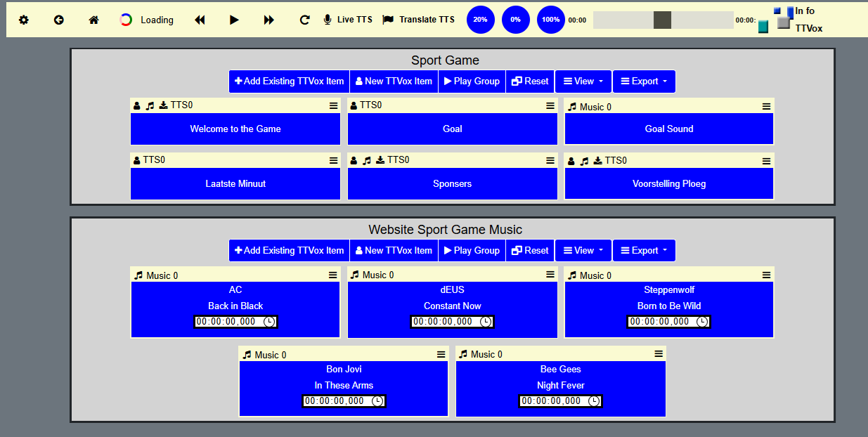The height and width of the screenshot is (437, 868).
Task: Click the refresh circular arrow icon
Action: pos(304,20)
